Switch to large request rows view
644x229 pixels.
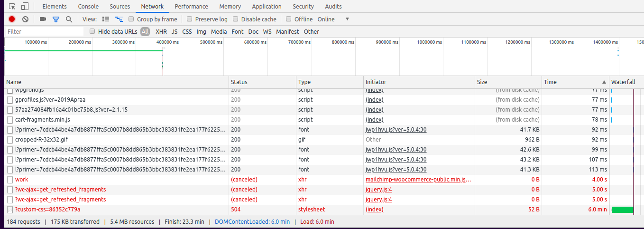[106, 19]
